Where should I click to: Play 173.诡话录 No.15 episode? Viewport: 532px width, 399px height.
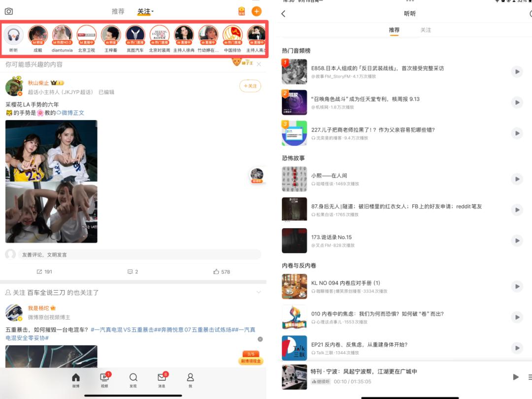coord(517,241)
